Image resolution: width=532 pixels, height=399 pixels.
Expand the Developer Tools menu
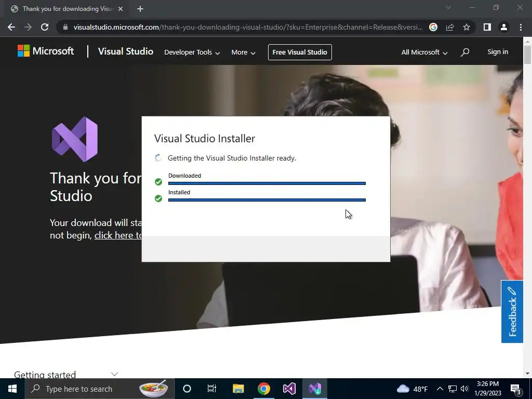coord(192,52)
